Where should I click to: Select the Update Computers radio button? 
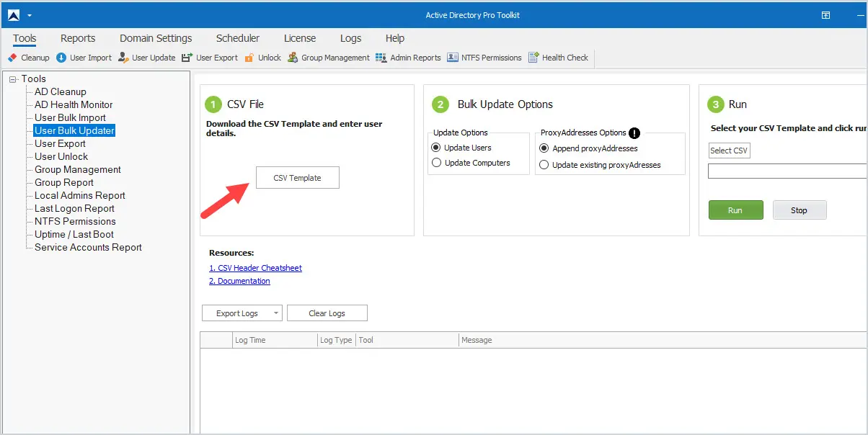[x=436, y=163]
